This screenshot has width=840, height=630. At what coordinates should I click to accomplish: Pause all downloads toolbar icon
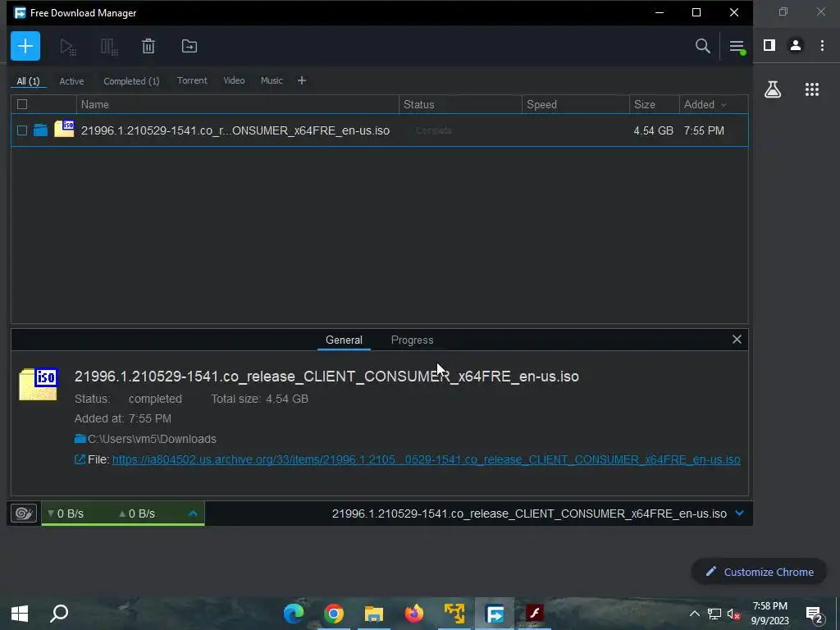[x=109, y=47]
